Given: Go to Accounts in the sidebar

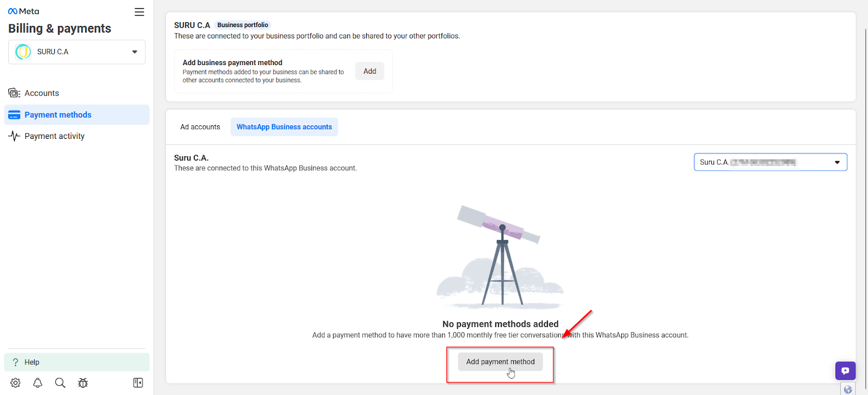Looking at the screenshot, I should point(77,93).
